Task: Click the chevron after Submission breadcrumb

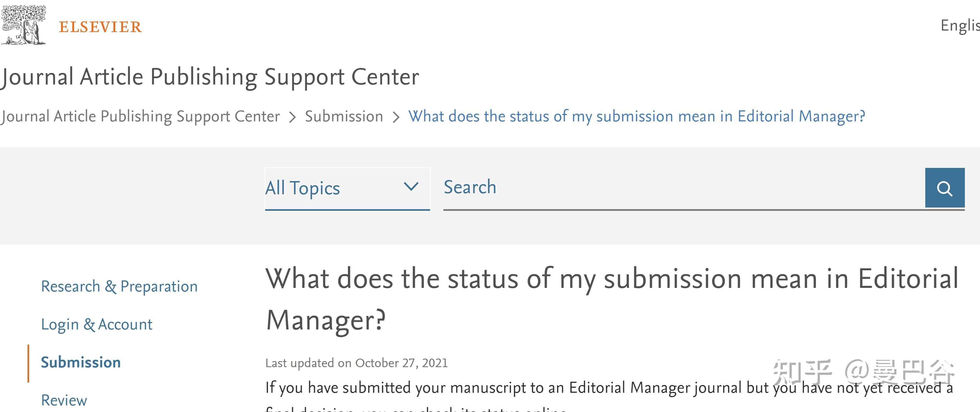Action: pyautogui.click(x=396, y=116)
